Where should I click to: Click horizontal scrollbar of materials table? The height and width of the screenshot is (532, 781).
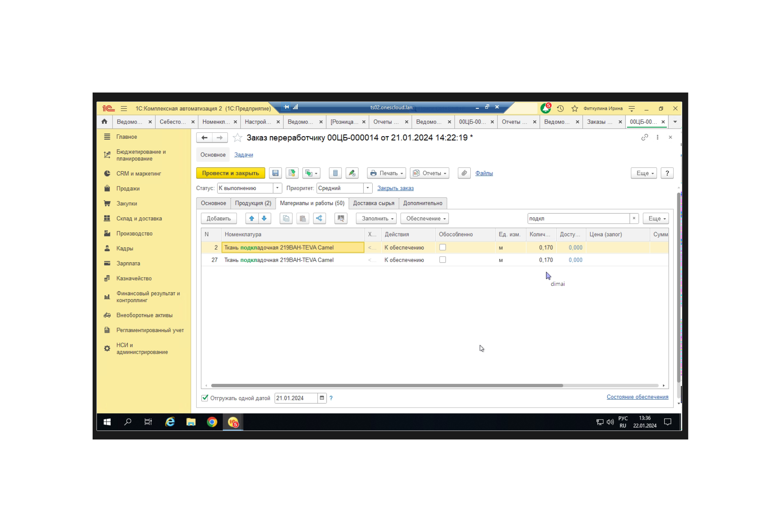(387, 386)
